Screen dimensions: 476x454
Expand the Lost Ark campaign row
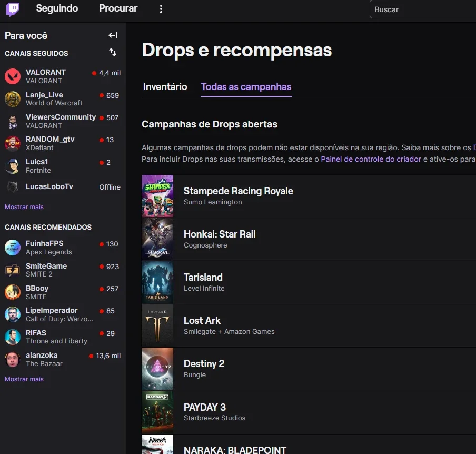(309, 325)
